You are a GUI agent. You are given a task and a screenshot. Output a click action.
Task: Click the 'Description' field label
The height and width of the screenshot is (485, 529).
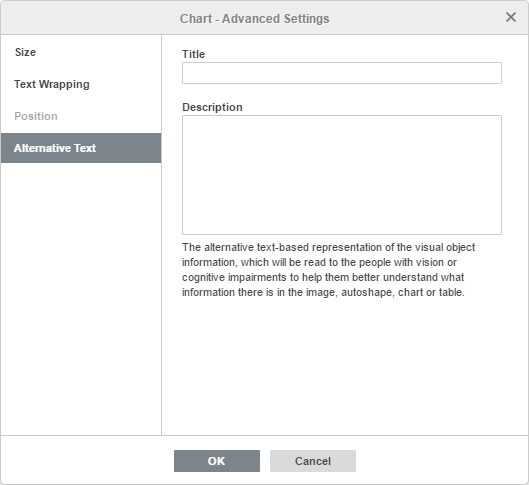(x=212, y=107)
